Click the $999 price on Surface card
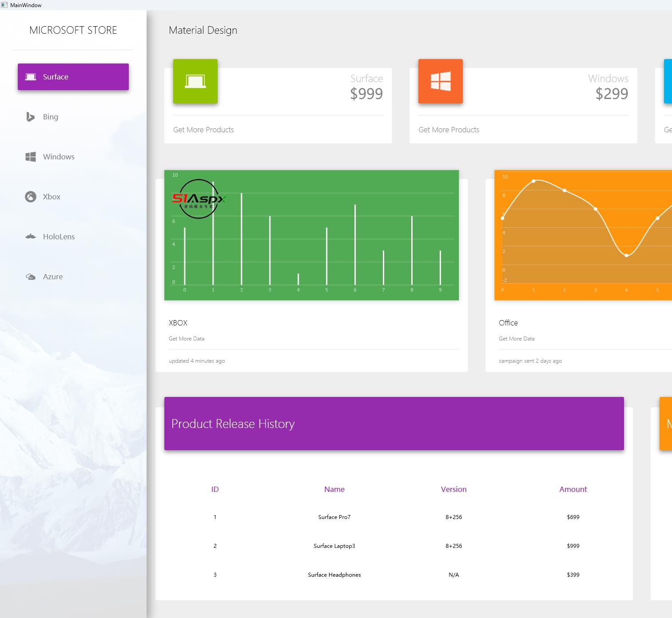This screenshot has width=672, height=618. pyautogui.click(x=366, y=94)
